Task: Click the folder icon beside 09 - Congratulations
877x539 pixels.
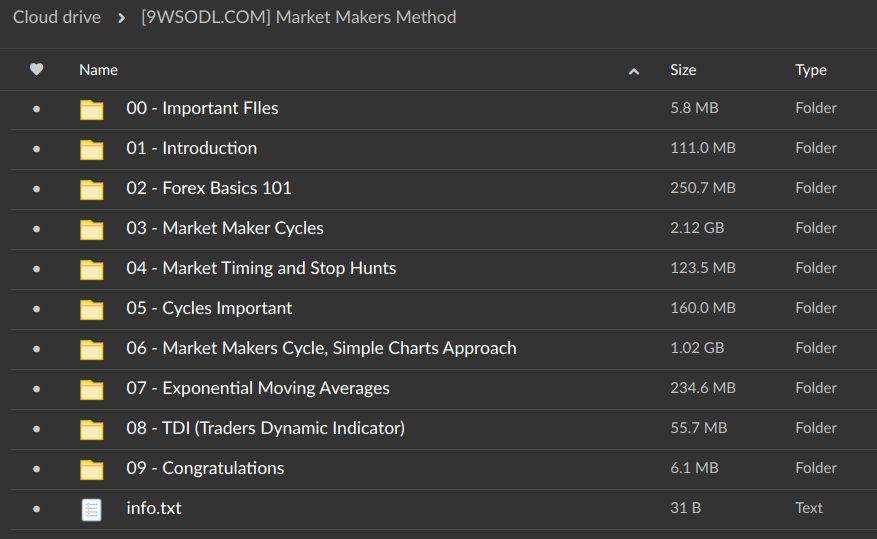Action: click(92, 469)
